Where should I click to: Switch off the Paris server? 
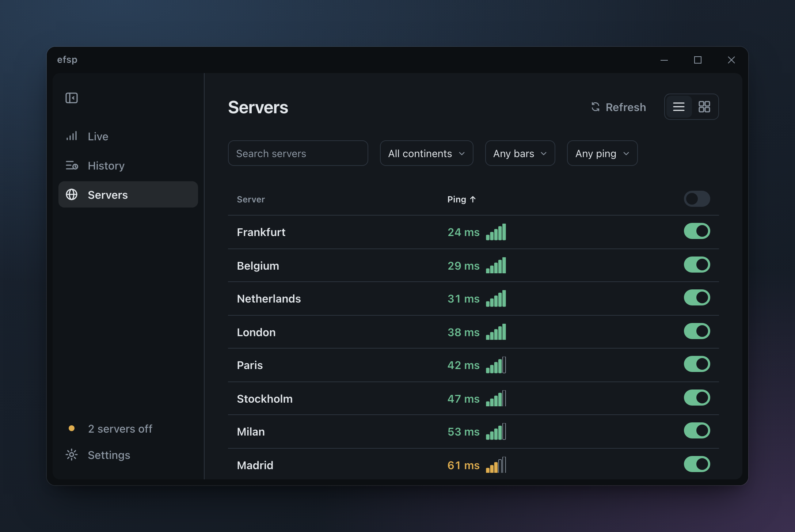click(x=697, y=364)
